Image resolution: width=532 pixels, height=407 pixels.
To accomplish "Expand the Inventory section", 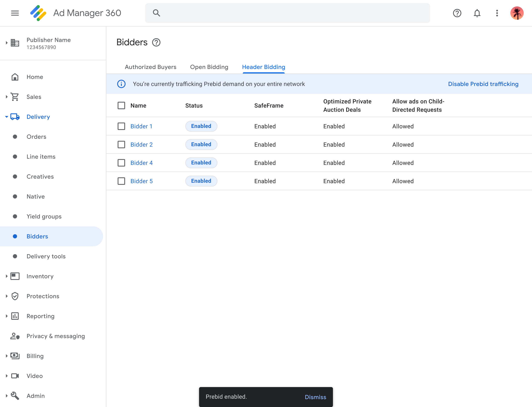I will 7,276.
